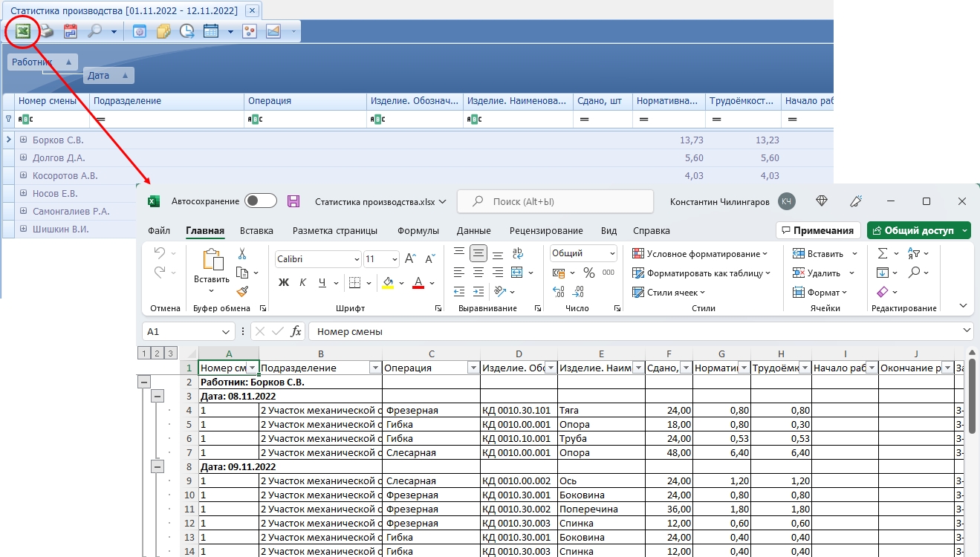Increase font size with the larger A icon
This screenshot has height=557, width=980.
(x=410, y=259)
